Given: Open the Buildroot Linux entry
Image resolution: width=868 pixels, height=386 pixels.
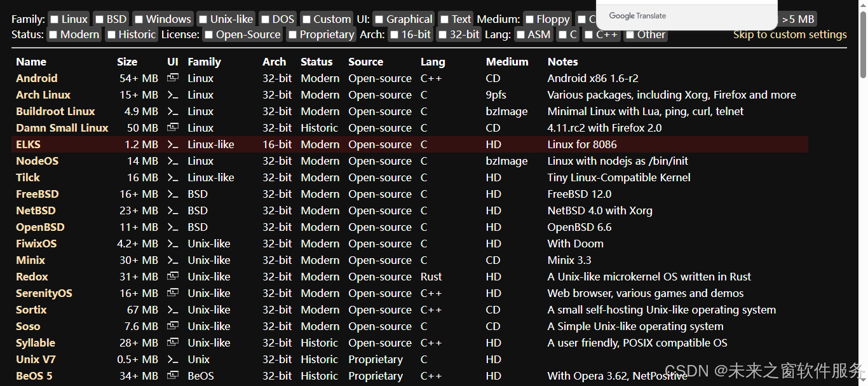Looking at the screenshot, I should pyautogui.click(x=55, y=111).
